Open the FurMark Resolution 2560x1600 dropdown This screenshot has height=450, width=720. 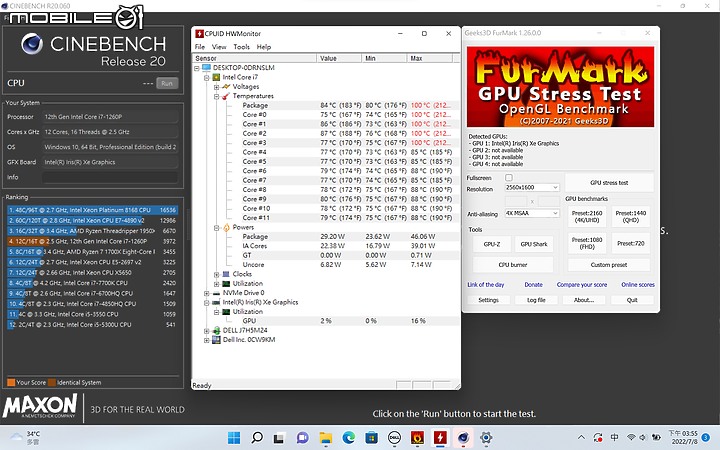532,187
